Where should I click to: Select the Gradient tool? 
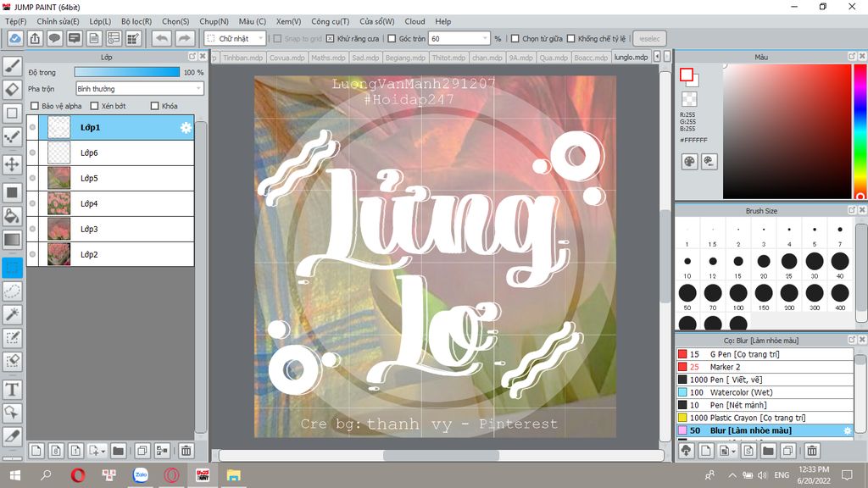12,240
